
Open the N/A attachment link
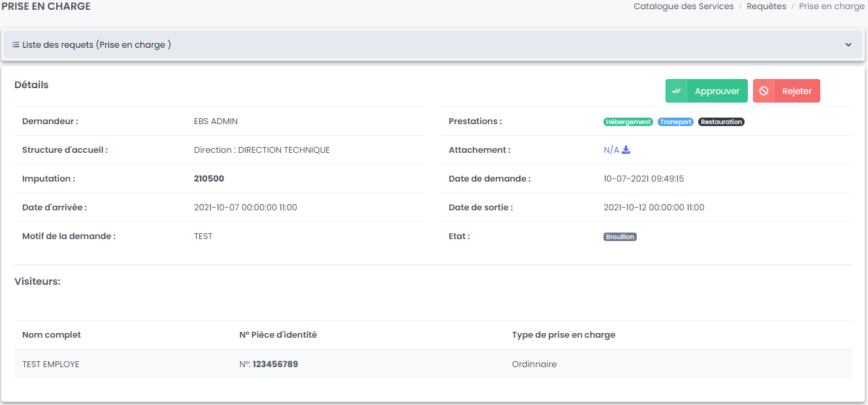click(x=611, y=150)
